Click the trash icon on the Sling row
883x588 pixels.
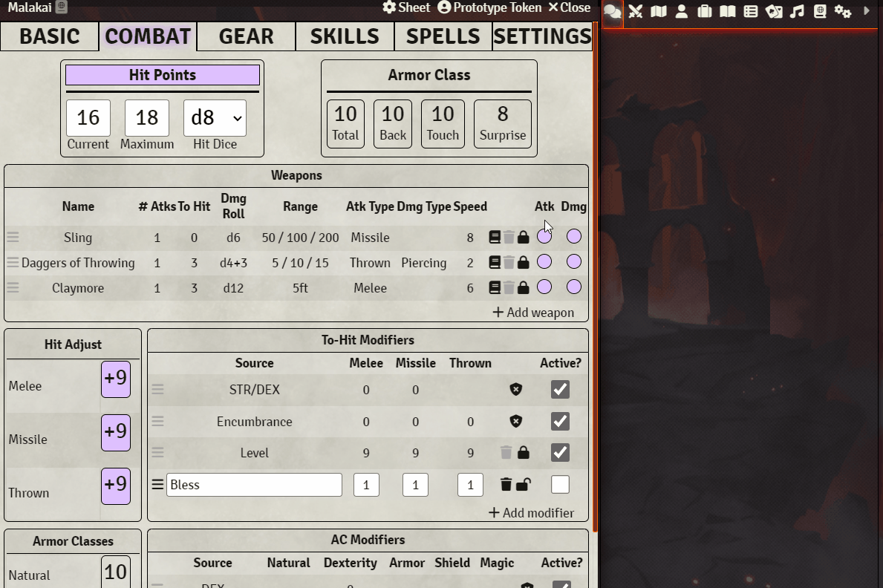point(509,237)
